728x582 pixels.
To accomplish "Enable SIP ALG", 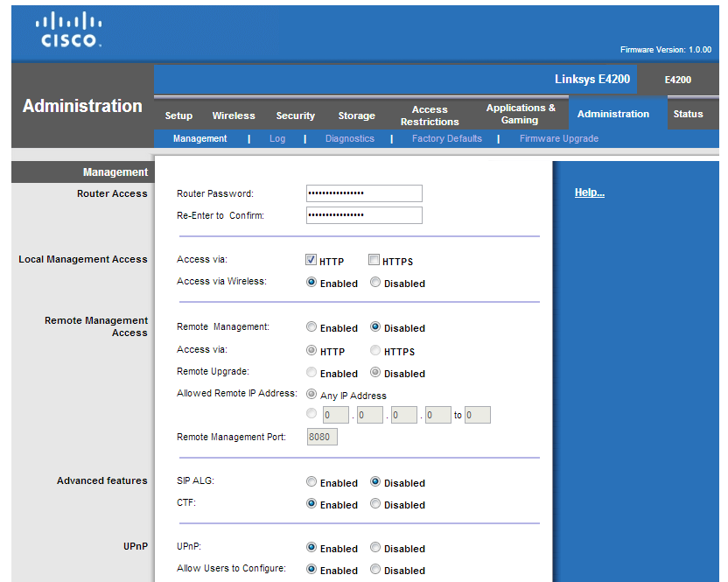I will pos(311,481).
